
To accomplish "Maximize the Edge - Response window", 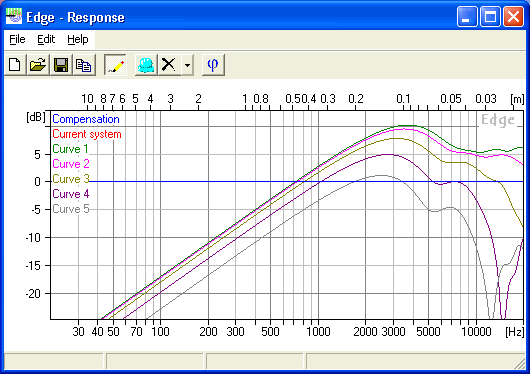I will pyautogui.click(x=490, y=16).
